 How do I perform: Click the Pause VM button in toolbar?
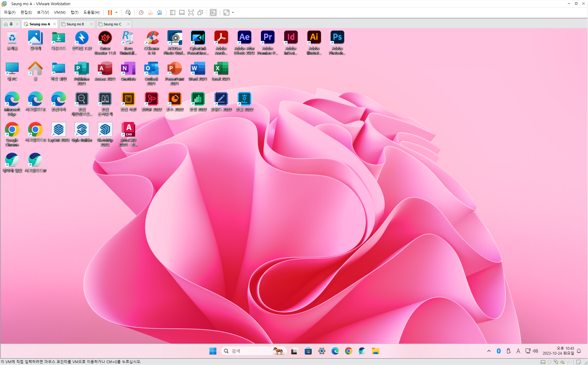point(110,13)
